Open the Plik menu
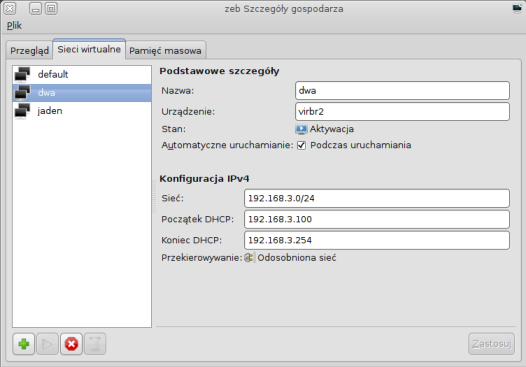526x367 pixels. (14, 25)
